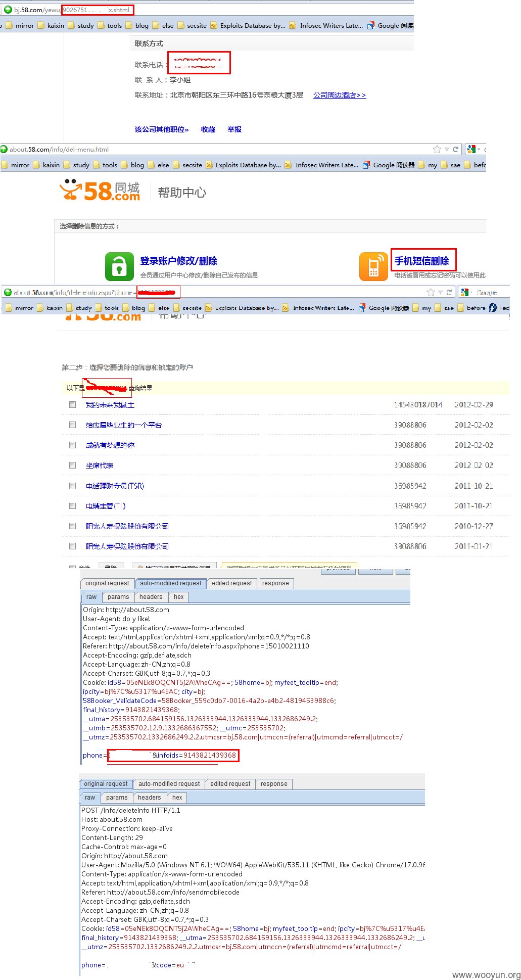Click bookmark star icon in deleteinfo.aspx window
Viewport: 521px width, 980px height.
(431, 292)
